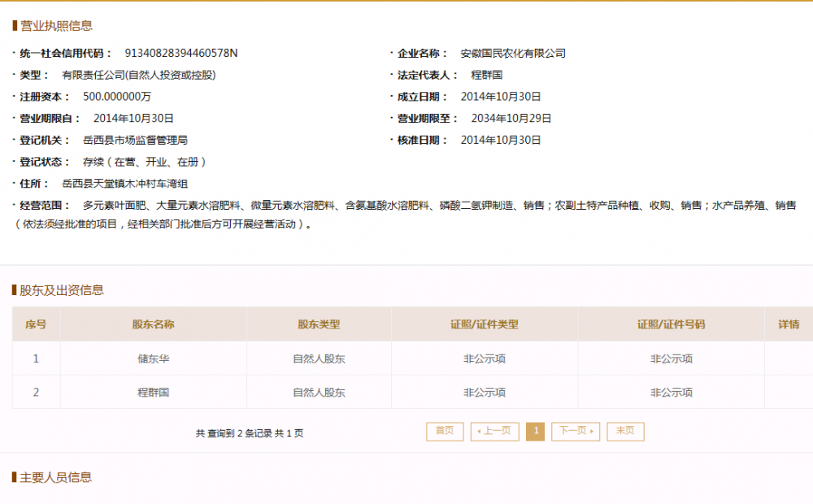Select row number 2 cell

pos(36,393)
